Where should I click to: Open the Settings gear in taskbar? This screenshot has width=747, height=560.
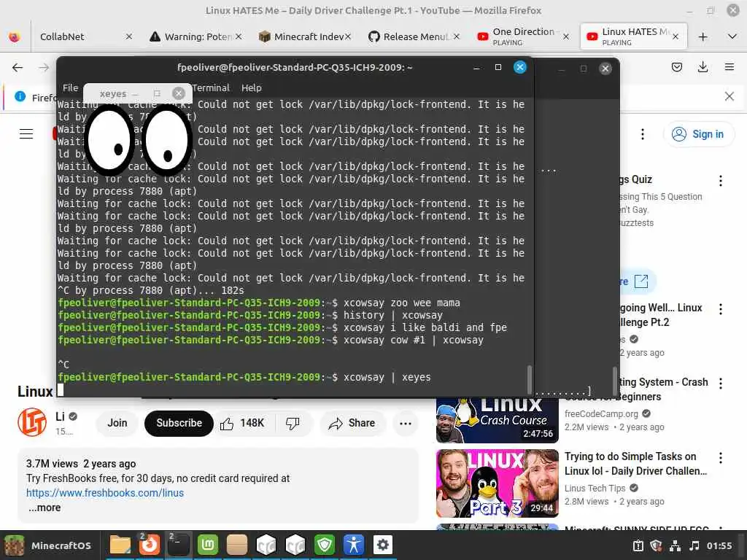pos(382,545)
